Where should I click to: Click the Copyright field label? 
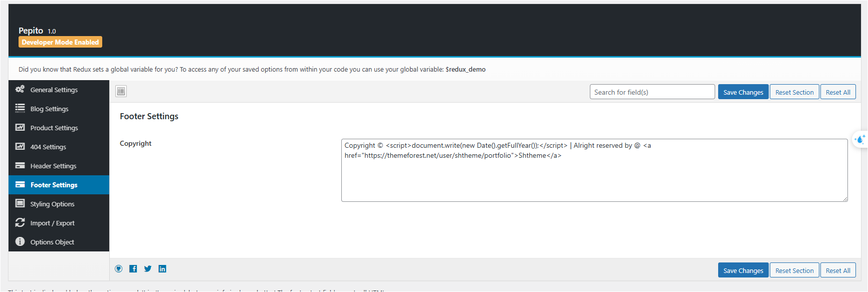click(x=135, y=143)
